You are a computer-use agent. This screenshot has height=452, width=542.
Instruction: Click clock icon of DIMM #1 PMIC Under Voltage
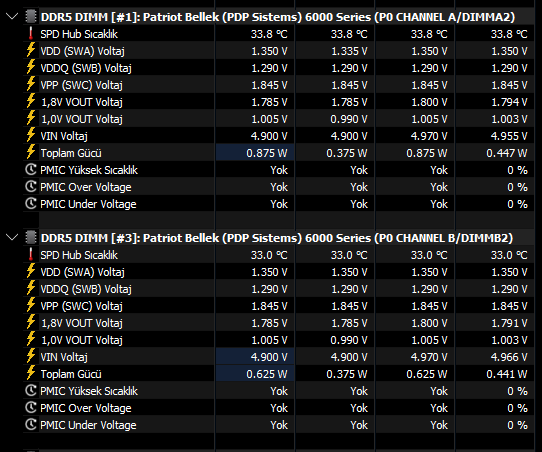pos(31,203)
